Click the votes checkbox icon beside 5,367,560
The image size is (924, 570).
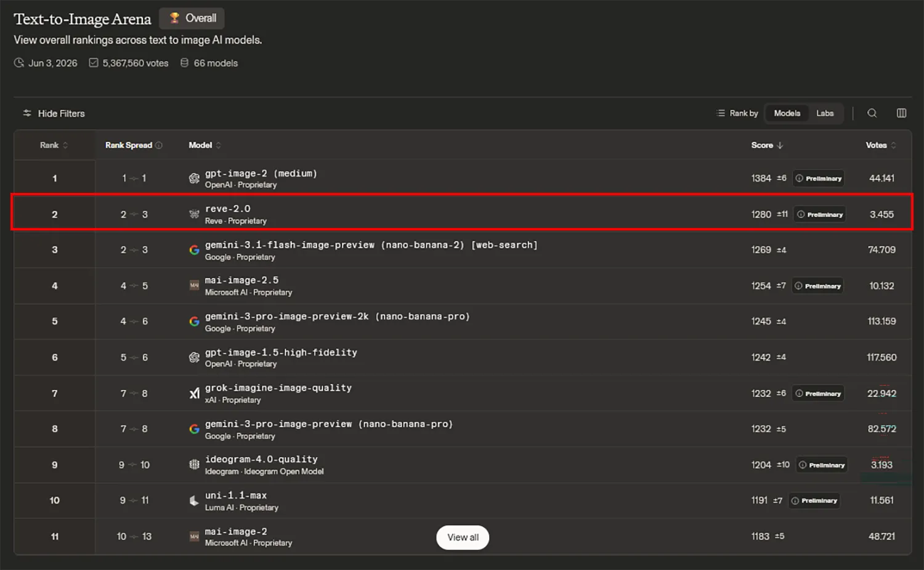coord(94,63)
